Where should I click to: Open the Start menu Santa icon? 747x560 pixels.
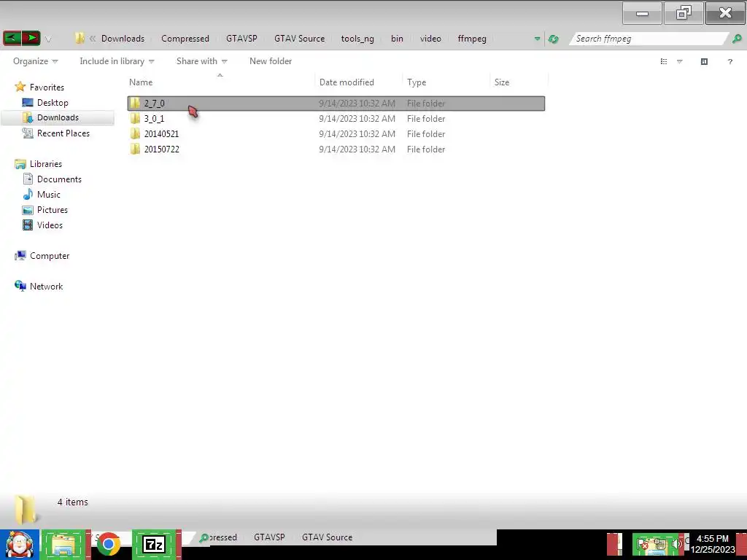[20, 545]
